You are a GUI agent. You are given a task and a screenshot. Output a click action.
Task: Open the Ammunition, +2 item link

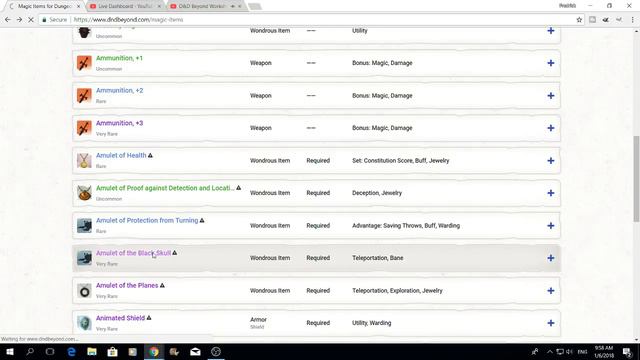coord(119,90)
